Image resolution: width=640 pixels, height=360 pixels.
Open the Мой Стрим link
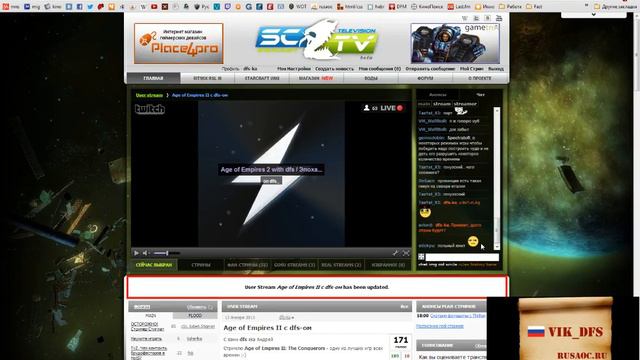click(471, 69)
